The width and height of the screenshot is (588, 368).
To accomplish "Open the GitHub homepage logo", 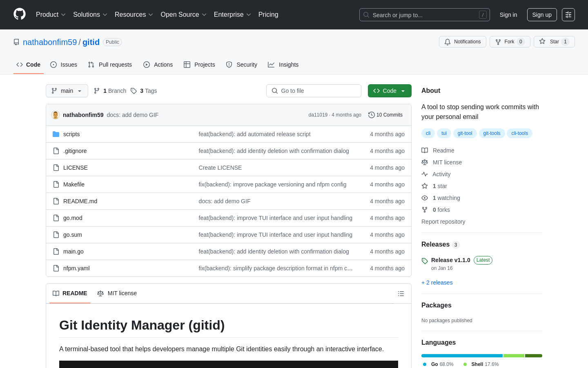I will pos(20,14).
